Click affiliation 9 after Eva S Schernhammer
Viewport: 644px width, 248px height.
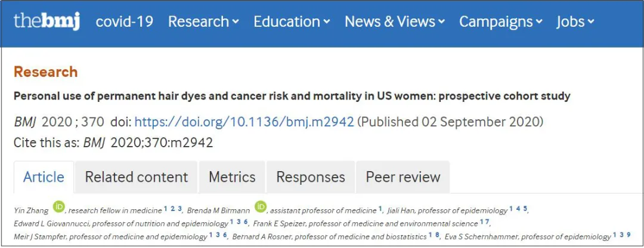point(628,235)
